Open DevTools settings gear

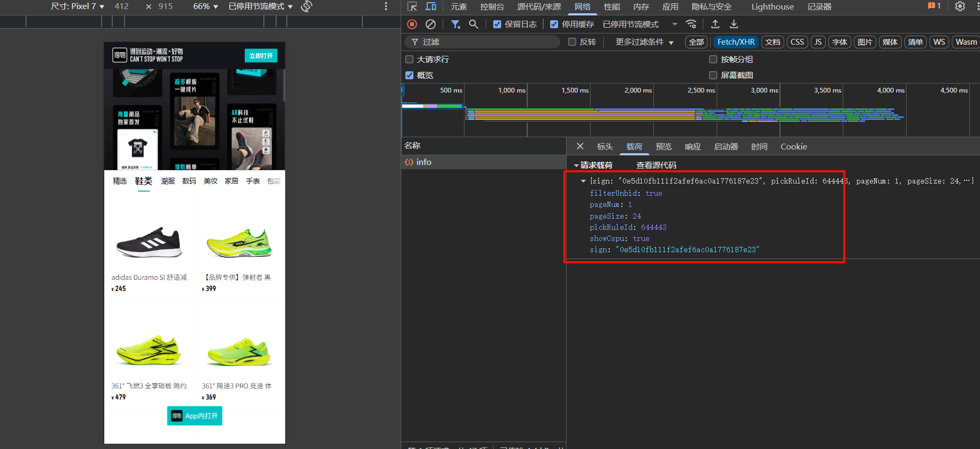[960, 6]
